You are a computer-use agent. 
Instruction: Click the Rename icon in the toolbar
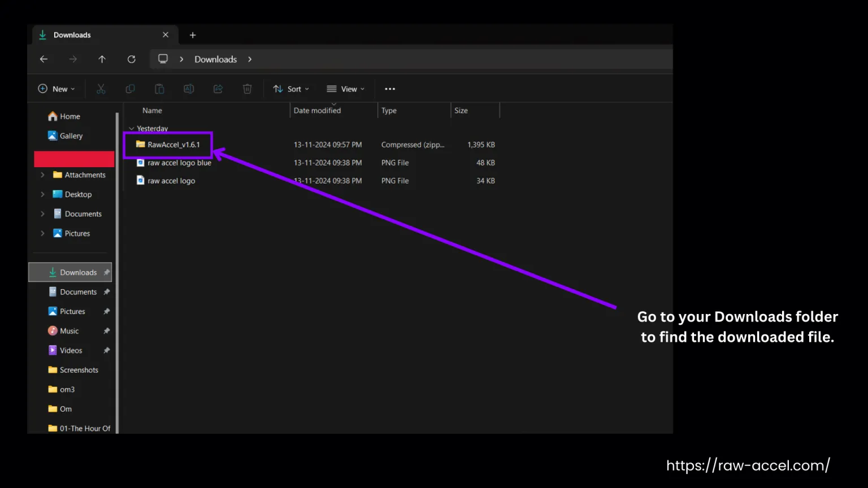coord(188,89)
